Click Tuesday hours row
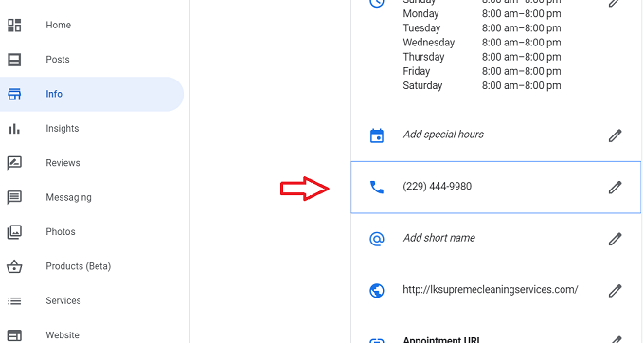The image size is (644, 343). [x=482, y=28]
